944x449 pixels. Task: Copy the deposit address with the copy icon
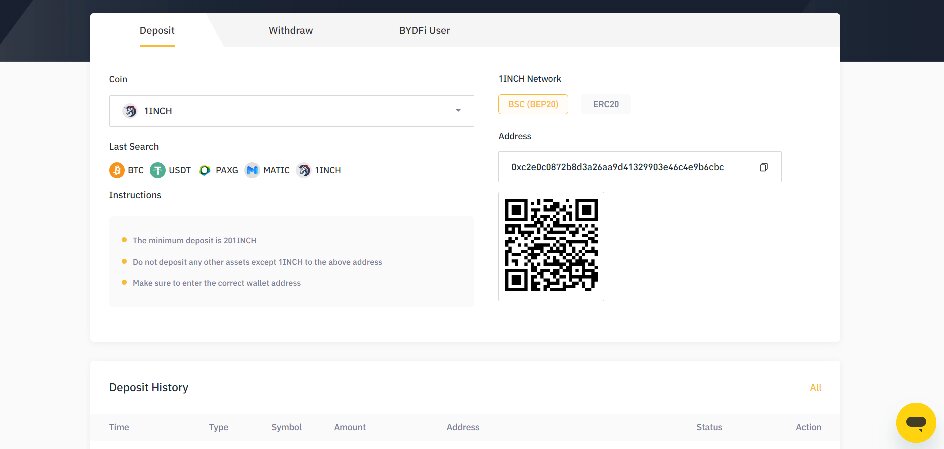pyautogui.click(x=763, y=167)
